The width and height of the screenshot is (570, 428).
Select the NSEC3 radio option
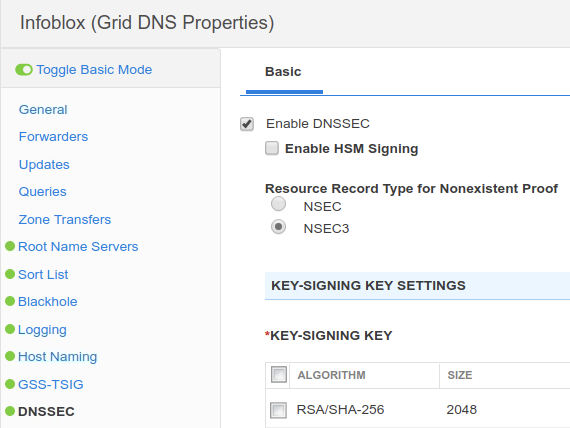[x=278, y=227]
